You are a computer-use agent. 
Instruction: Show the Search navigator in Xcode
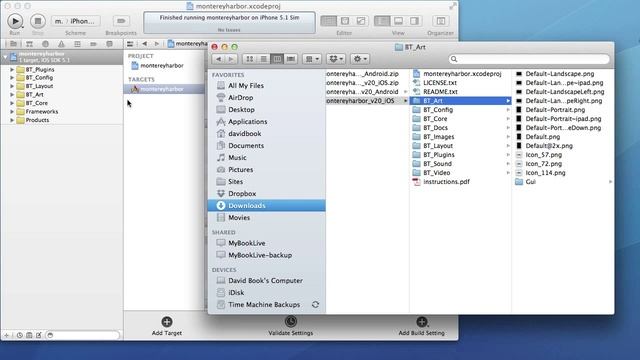click(x=45, y=44)
